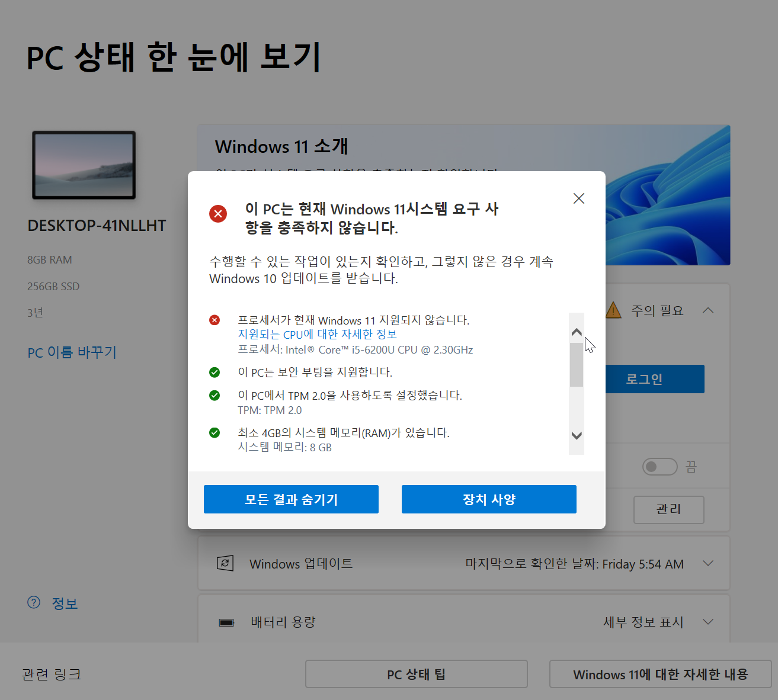Image resolution: width=778 pixels, height=700 pixels.
Task: Expand the Windows 업데이트 row chevron
Action: click(x=708, y=563)
